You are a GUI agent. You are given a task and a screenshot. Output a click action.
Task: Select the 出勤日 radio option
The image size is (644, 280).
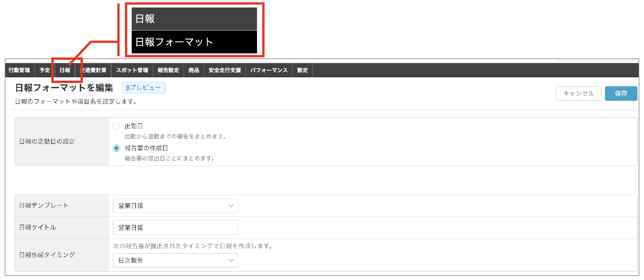pos(116,126)
